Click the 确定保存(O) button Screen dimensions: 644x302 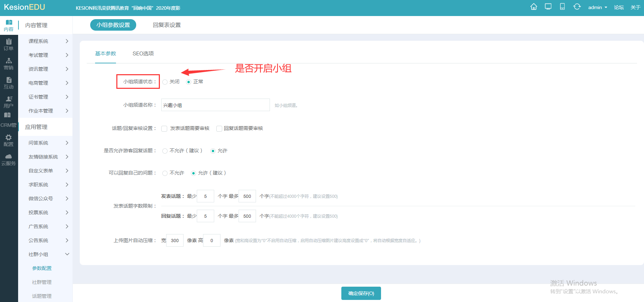tap(361, 293)
